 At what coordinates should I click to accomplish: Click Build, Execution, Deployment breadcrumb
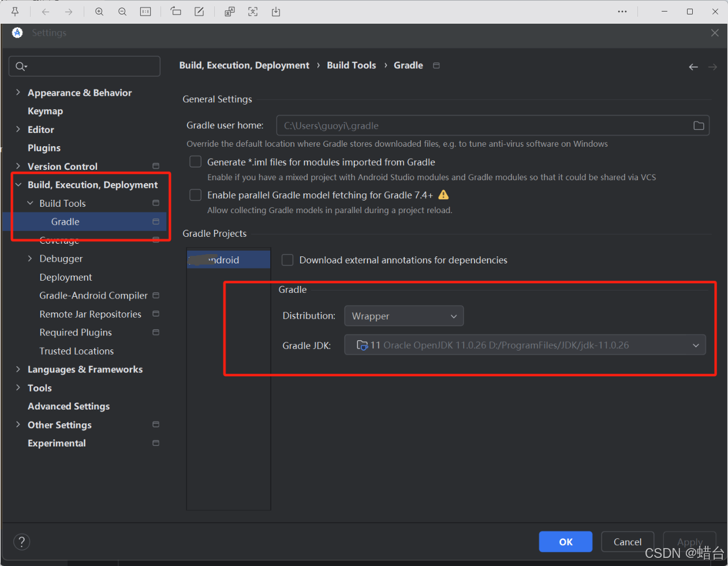point(244,65)
